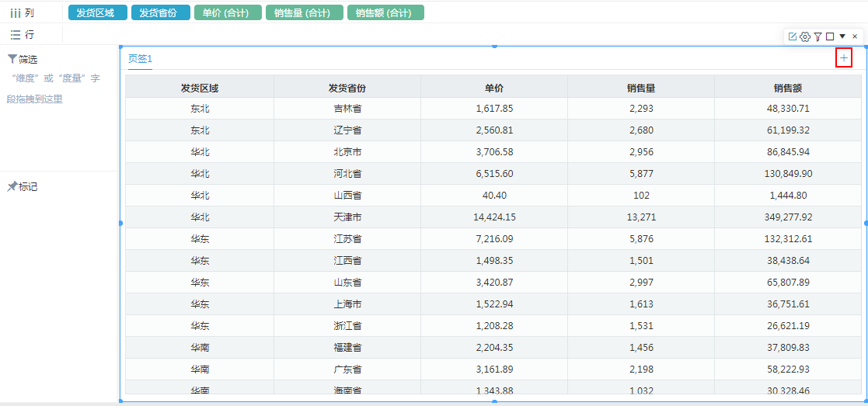
Task: Select the 发货区域 column pill
Action: pyautogui.click(x=97, y=12)
